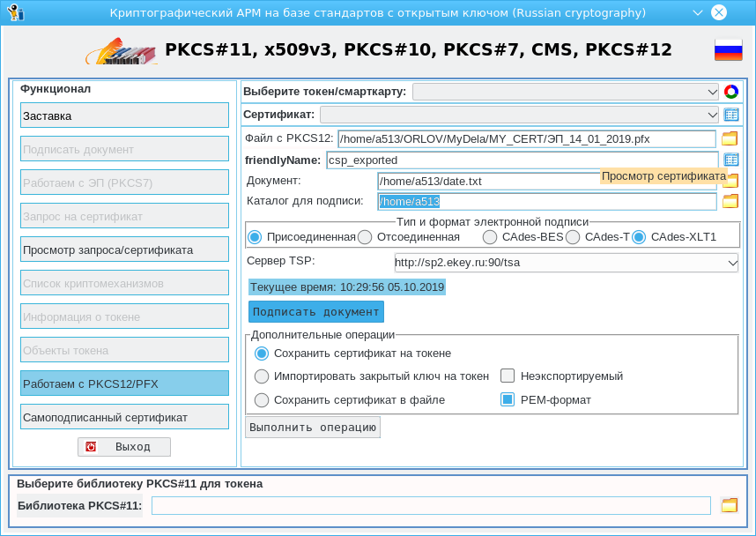Switch to Самоподписанный сертификат section
The image size is (756, 536).
pyautogui.click(x=124, y=417)
